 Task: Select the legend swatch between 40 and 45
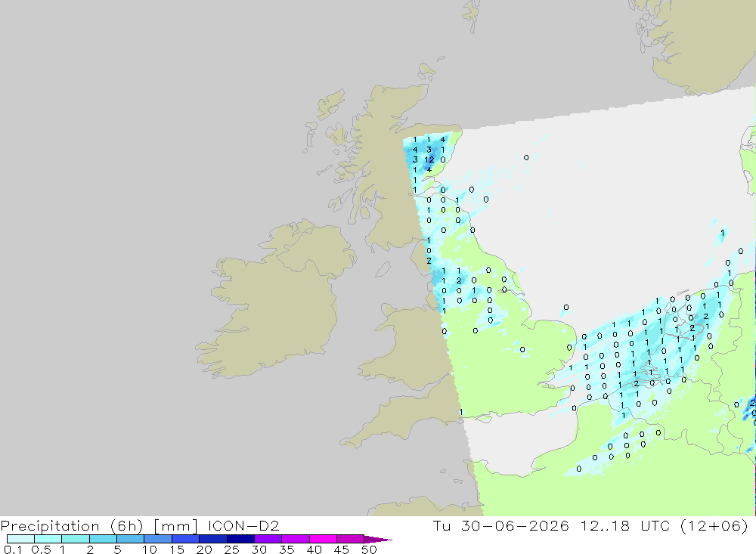pyautogui.click(x=323, y=539)
